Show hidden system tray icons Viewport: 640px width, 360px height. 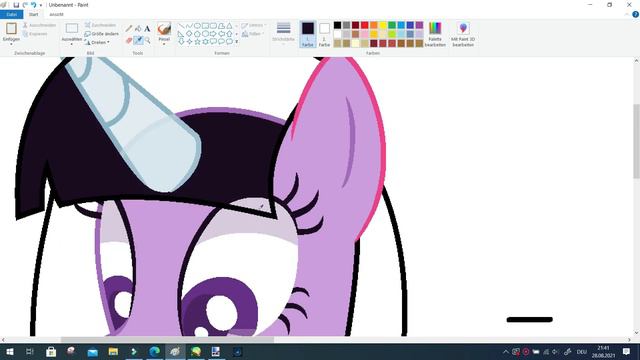click(x=506, y=351)
